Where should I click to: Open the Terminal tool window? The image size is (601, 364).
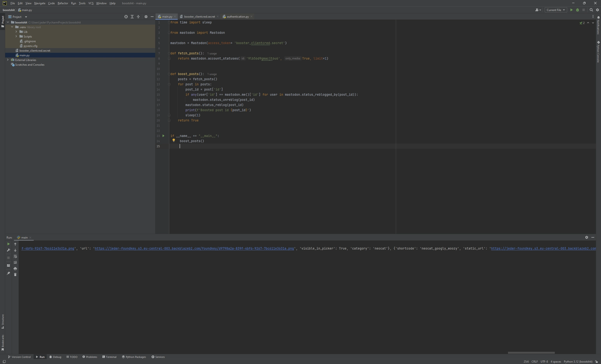[x=109, y=357]
